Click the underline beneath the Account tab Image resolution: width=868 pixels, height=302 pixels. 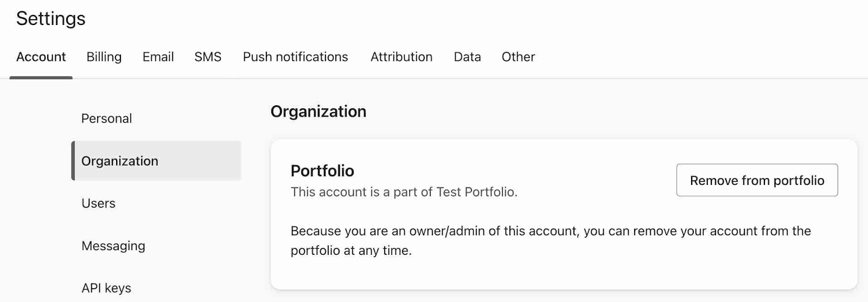click(41, 78)
